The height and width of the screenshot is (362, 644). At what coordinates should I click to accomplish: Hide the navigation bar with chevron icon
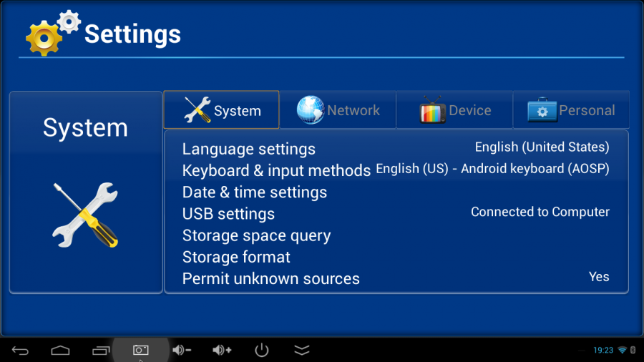(x=302, y=350)
